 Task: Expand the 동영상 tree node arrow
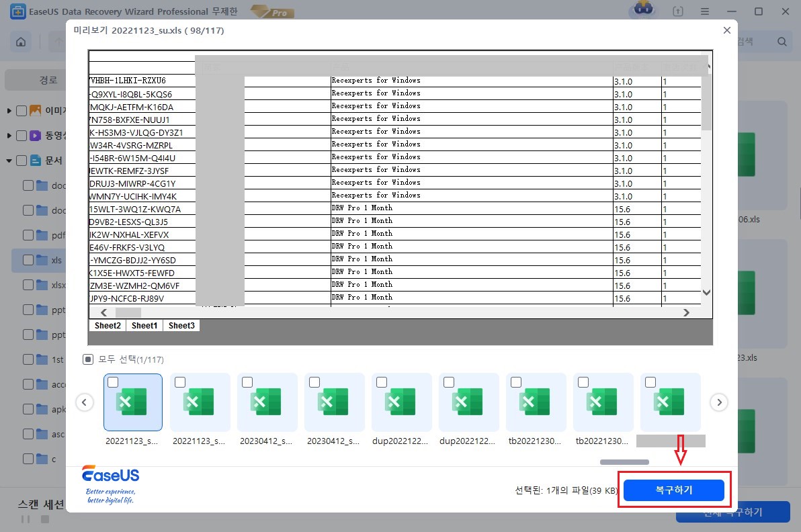point(9,135)
